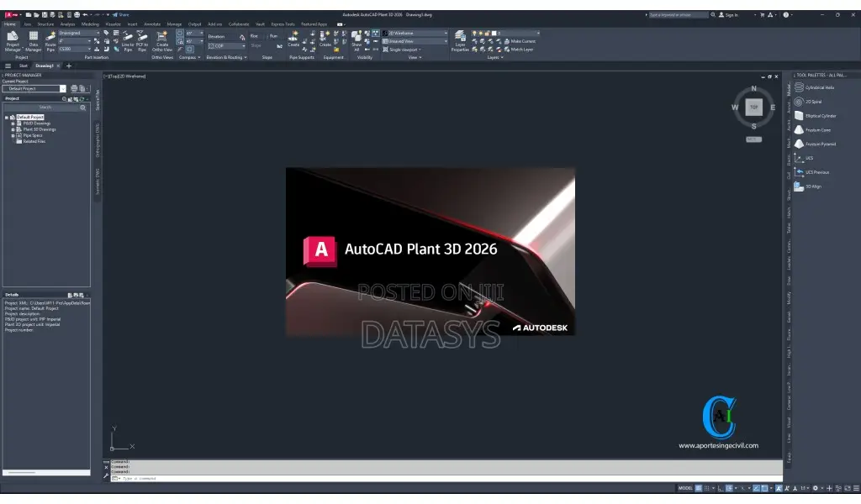Select 2D Spiral tool in palette
Viewport: 861px width, 504px height.
click(808, 102)
